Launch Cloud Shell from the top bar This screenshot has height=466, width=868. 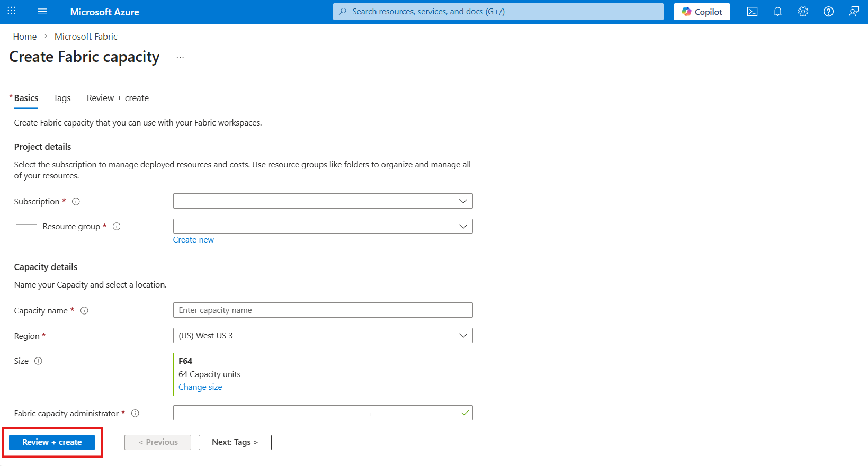(x=752, y=12)
